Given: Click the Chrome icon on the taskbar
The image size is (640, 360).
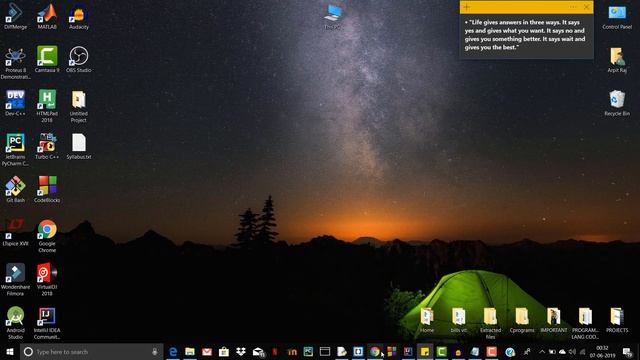Looking at the screenshot, I should pos(375,351).
